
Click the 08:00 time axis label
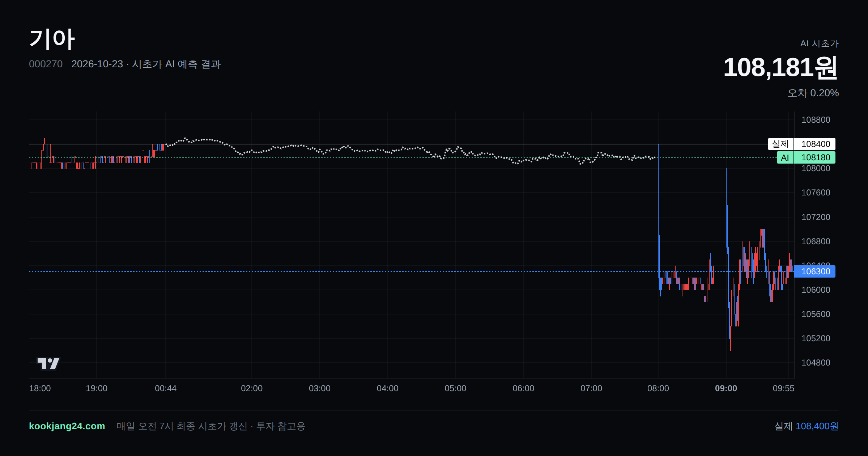pos(658,388)
